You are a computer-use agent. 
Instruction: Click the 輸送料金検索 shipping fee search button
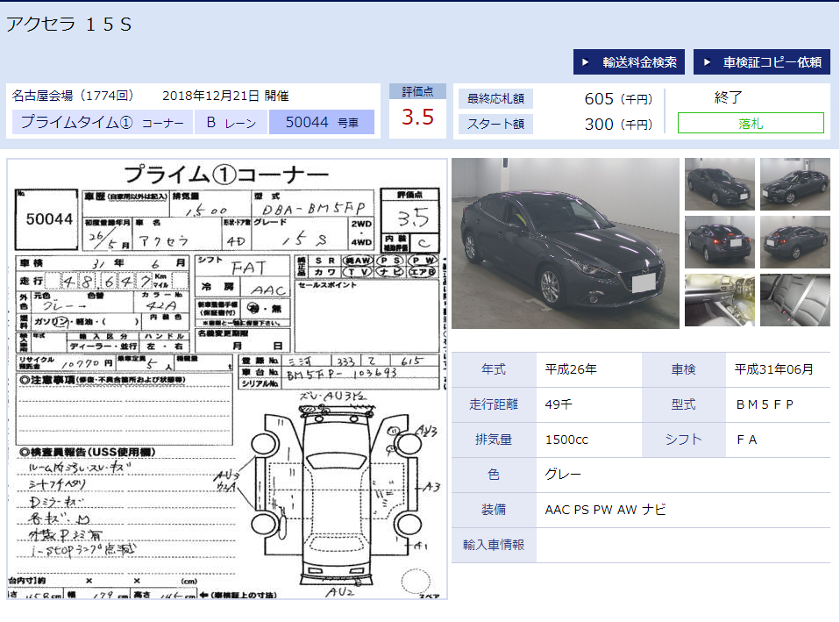pos(630,62)
